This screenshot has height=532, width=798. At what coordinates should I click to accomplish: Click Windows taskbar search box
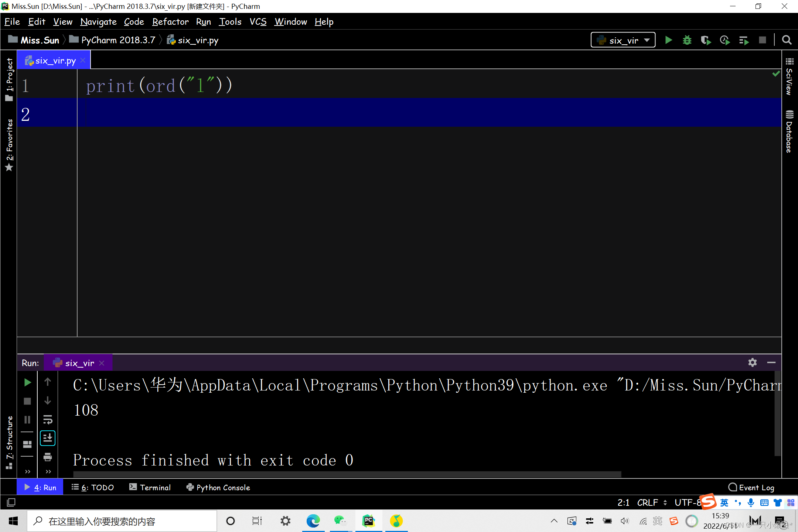(x=122, y=521)
